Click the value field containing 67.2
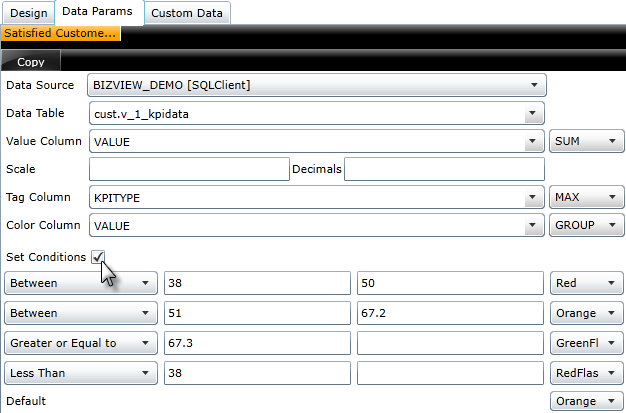Image resolution: width=626 pixels, height=413 pixels. [x=450, y=313]
